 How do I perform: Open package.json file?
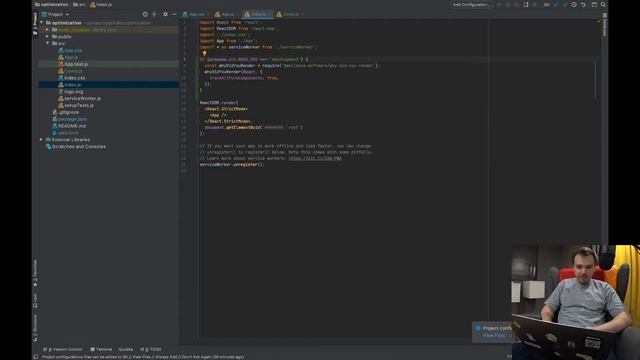coord(69,119)
